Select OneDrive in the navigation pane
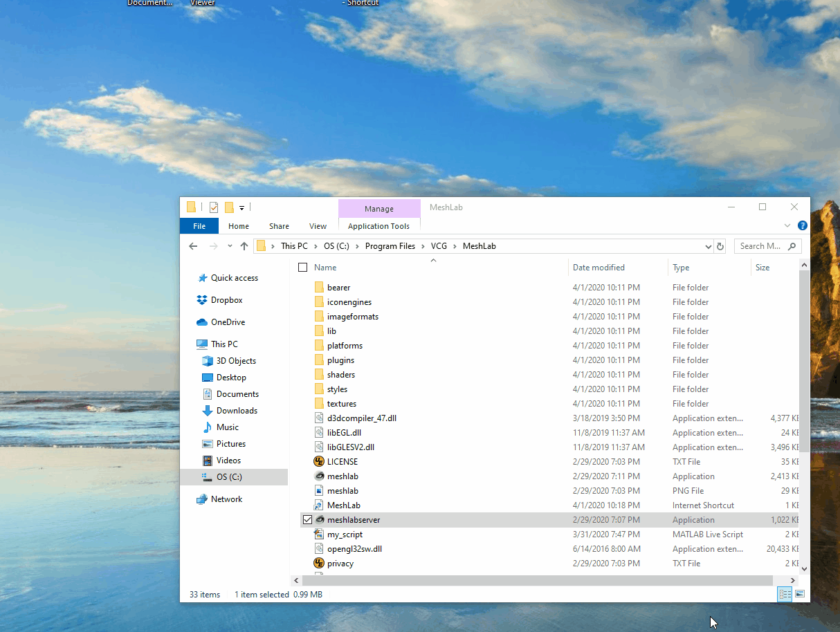The height and width of the screenshot is (632, 840). pyautogui.click(x=228, y=322)
